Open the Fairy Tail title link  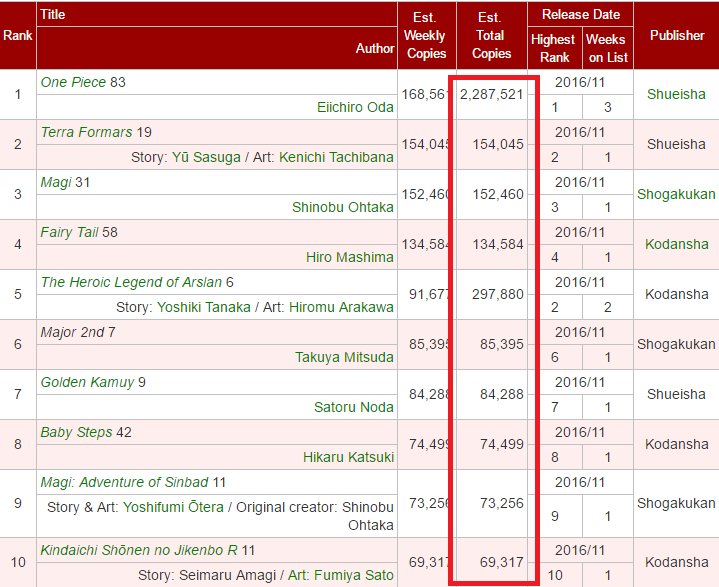(69, 232)
